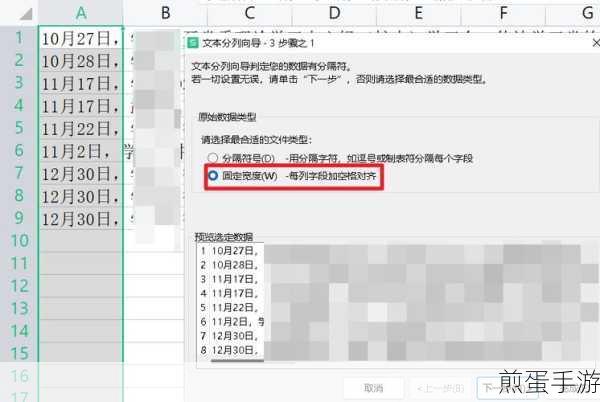The width and height of the screenshot is (600, 402).
Task: Click cell A4 with 11月17日 in row 4
Action: click(x=81, y=106)
